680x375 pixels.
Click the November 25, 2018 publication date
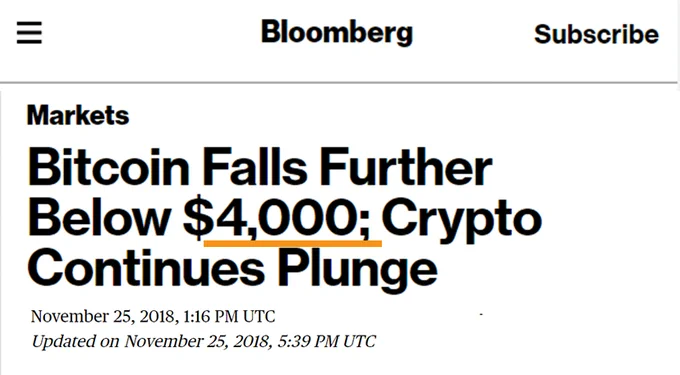click(x=105, y=317)
